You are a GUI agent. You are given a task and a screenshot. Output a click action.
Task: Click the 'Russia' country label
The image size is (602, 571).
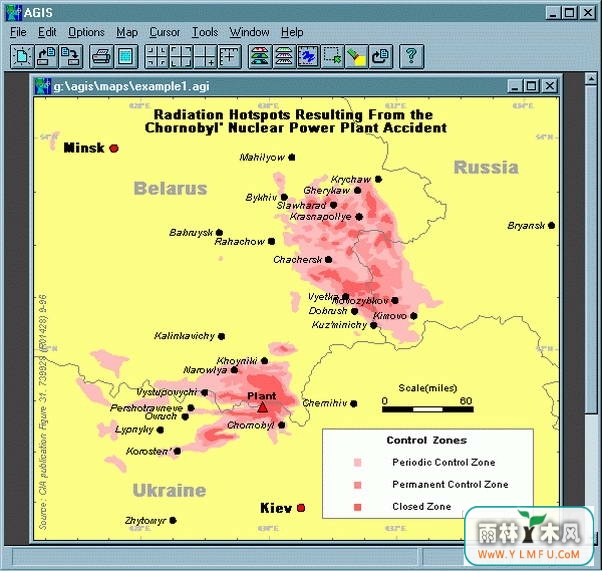[486, 167]
